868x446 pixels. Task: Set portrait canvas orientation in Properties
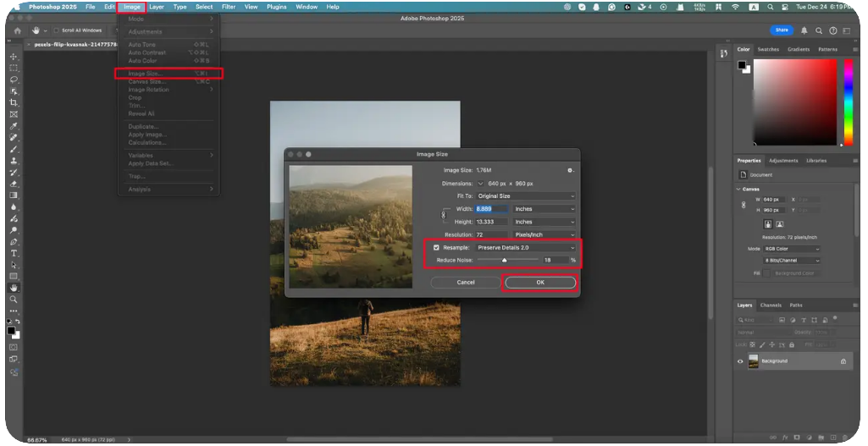pyautogui.click(x=768, y=224)
